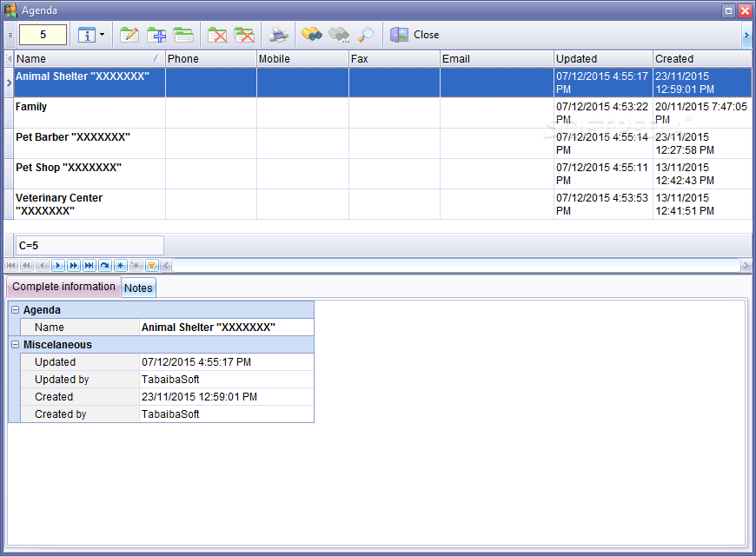Image resolution: width=756 pixels, height=556 pixels.
Task: Click the magnifying glass search icon
Action: [366, 35]
